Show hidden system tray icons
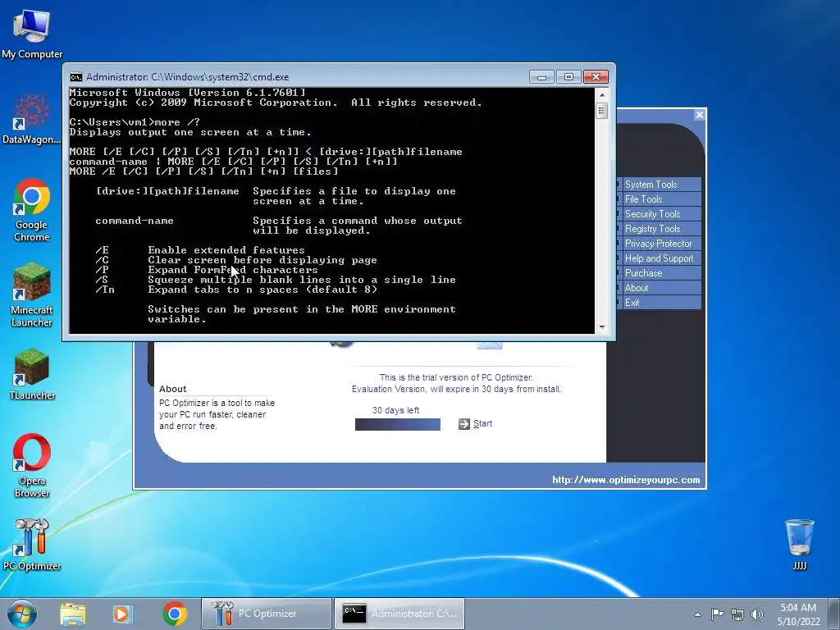 coord(697,614)
